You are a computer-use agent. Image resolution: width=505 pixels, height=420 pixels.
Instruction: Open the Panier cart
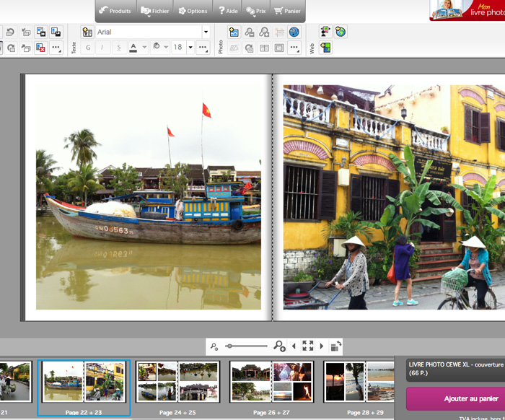[x=287, y=11]
